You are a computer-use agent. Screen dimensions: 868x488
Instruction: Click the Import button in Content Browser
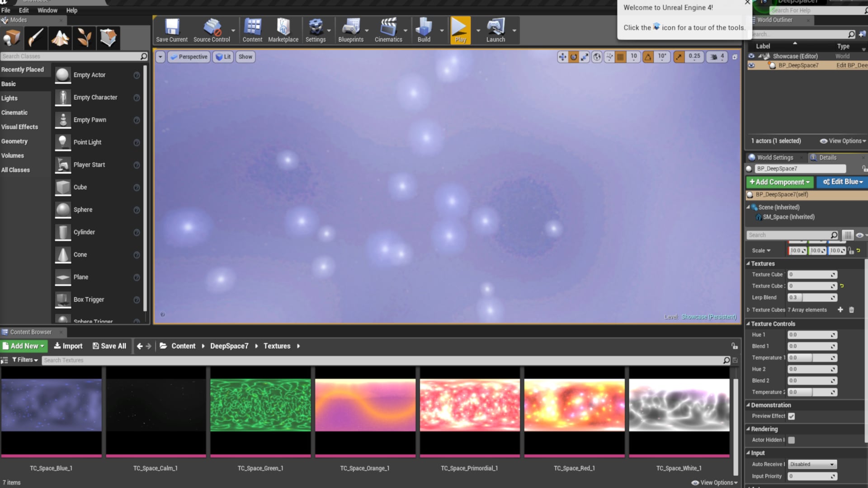[x=68, y=346]
